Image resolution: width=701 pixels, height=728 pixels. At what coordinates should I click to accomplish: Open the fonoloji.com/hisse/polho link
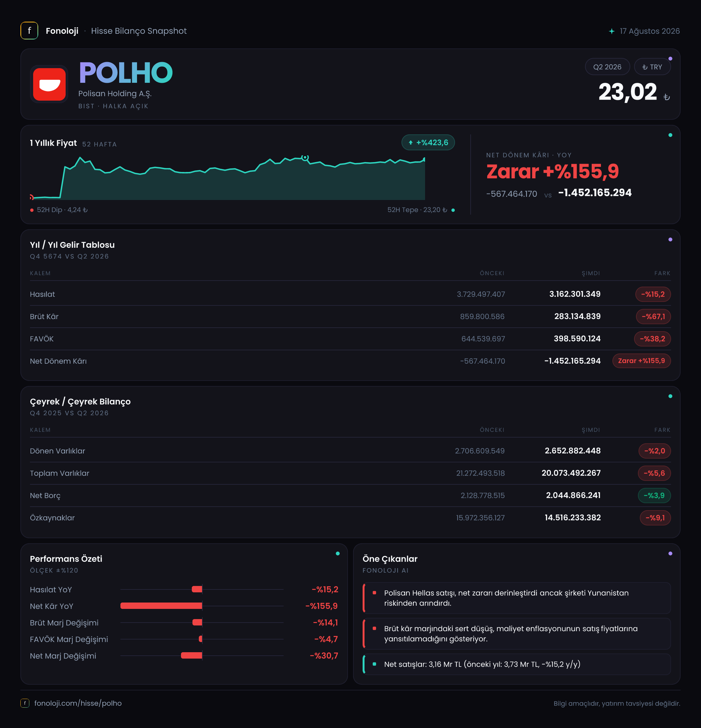[78, 703]
